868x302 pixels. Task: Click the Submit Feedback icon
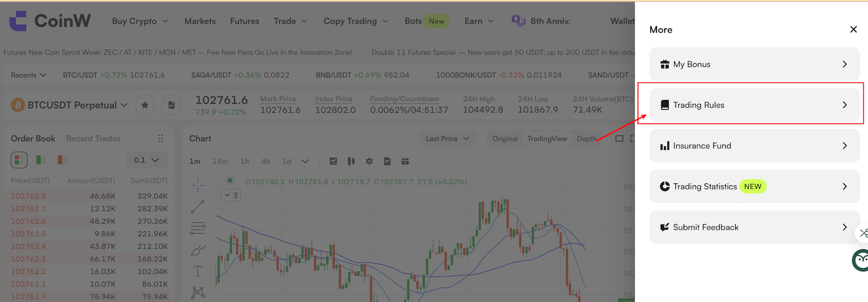click(665, 227)
